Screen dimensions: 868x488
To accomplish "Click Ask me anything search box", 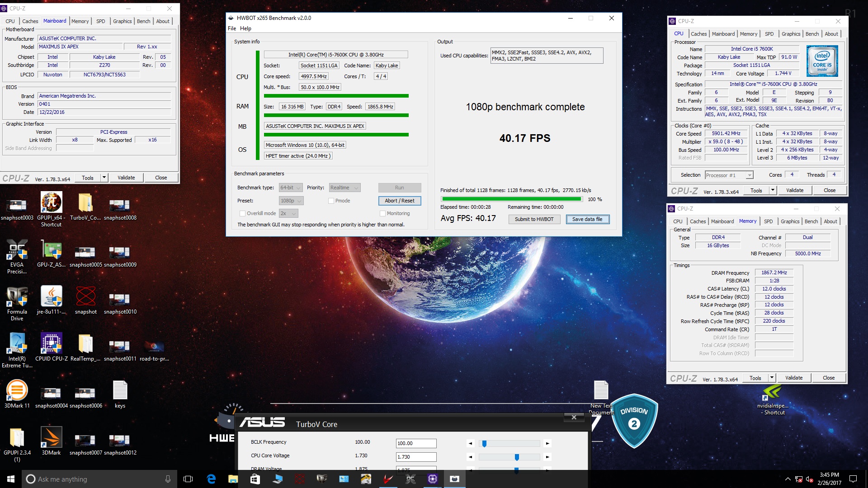I will click(x=99, y=479).
